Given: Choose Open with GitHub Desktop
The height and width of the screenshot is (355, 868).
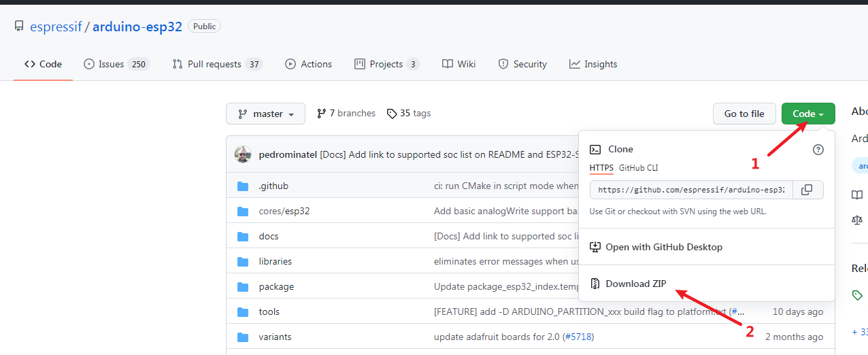Looking at the screenshot, I should [663, 247].
